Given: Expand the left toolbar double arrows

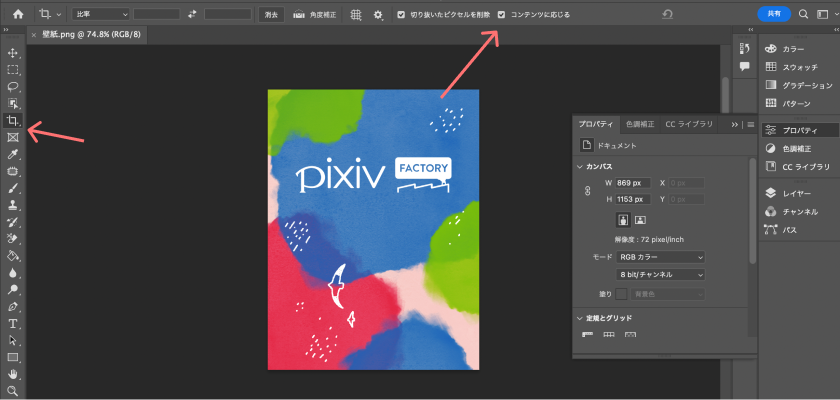Looking at the screenshot, I should [x=5, y=30].
